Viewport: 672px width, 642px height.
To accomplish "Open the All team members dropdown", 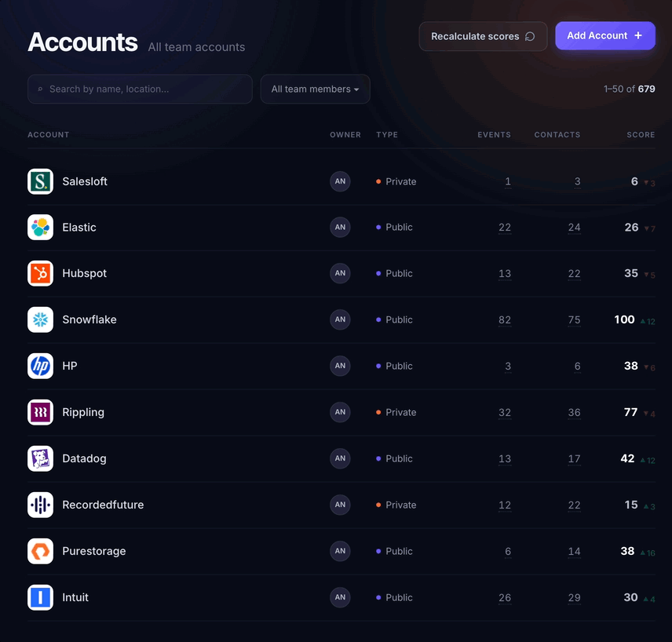I will pos(315,89).
